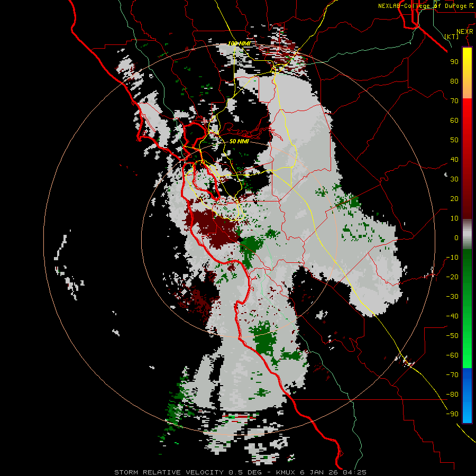Click the [KT] units label

[452, 36]
